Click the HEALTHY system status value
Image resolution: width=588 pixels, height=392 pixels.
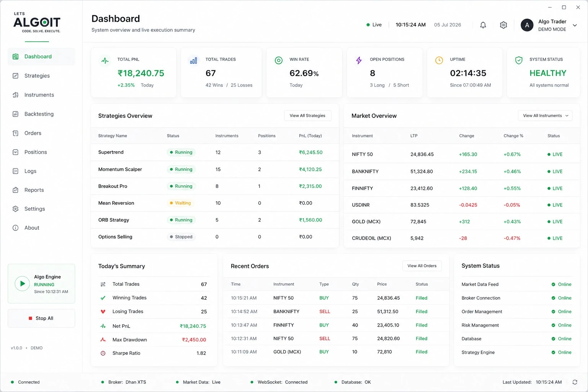pyautogui.click(x=548, y=73)
